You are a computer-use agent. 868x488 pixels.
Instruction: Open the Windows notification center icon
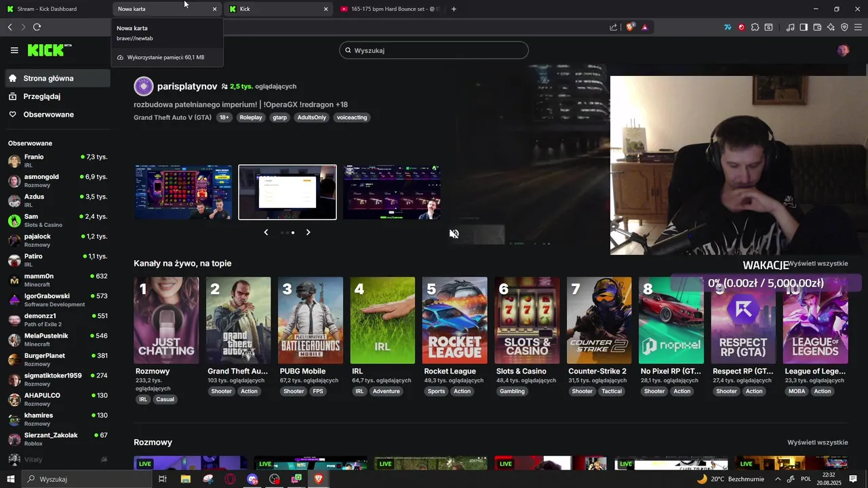point(853,479)
